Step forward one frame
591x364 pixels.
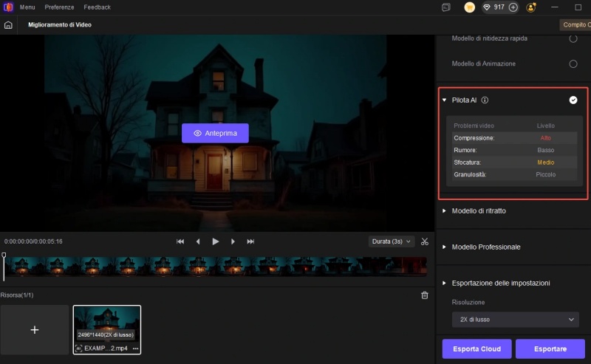(x=233, y=241)
